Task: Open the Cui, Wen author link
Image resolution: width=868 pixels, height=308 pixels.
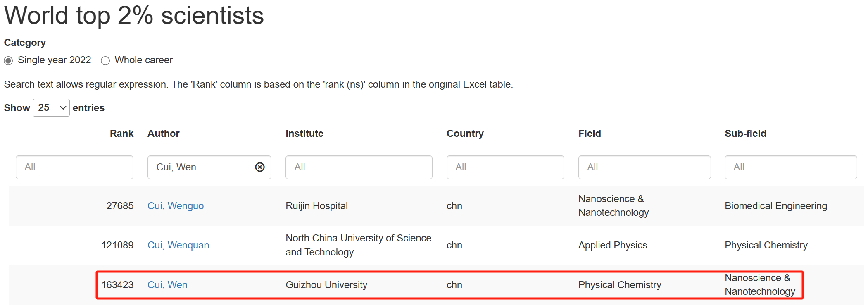Action: pos(167,285)
